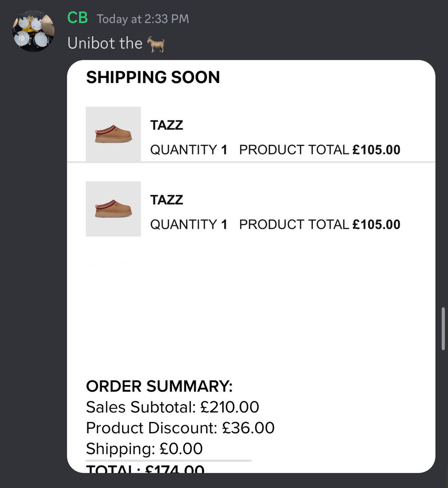Click the SHIPPING SOON heading

(x=153, y=77)
